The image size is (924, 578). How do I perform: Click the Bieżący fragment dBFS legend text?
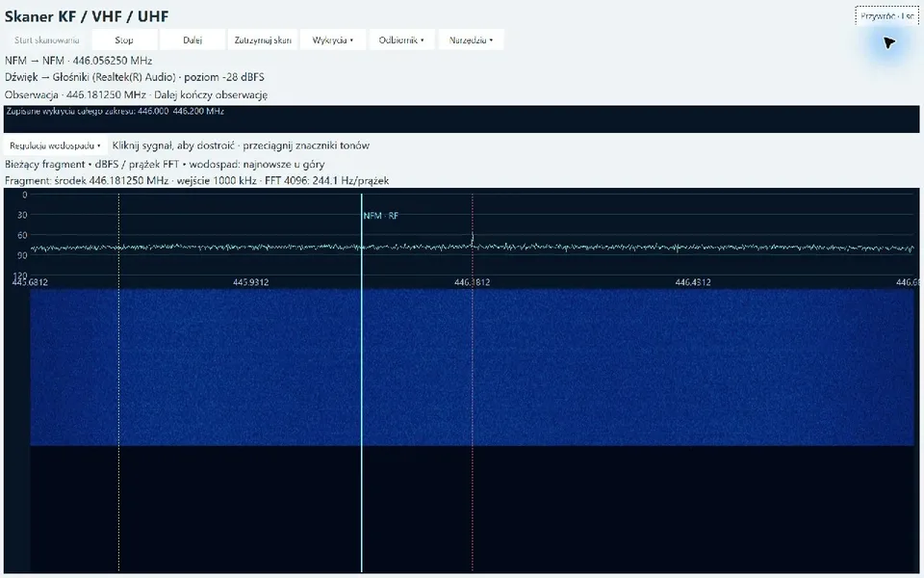point(165,165)
